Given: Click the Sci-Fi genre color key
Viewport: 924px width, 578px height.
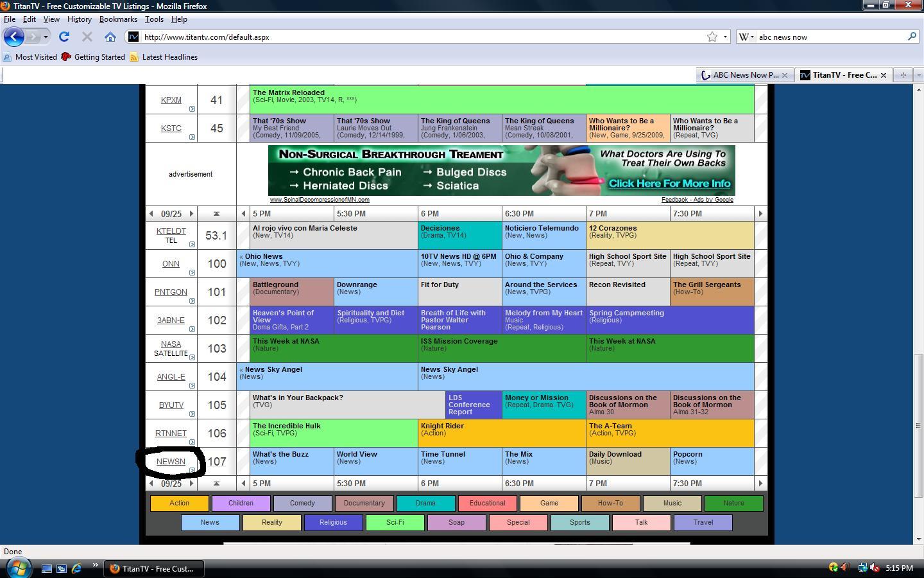Looking at the screenshot, I should tap(395, 523).
